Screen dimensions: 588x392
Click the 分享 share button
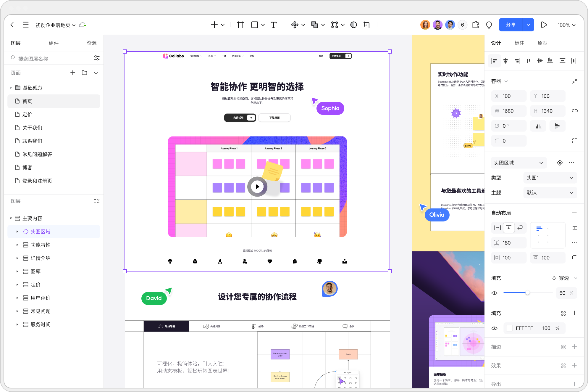coord(511,25)
